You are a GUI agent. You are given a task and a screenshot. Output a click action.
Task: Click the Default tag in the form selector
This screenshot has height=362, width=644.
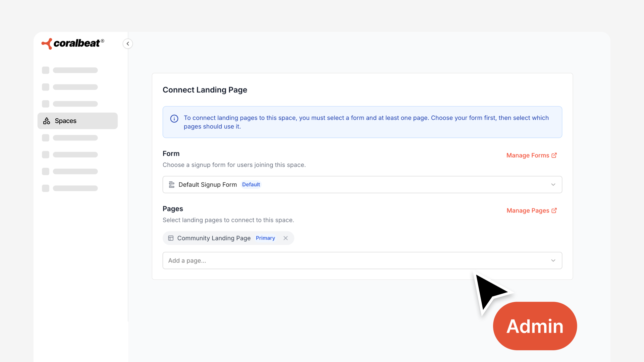point(251,185)
